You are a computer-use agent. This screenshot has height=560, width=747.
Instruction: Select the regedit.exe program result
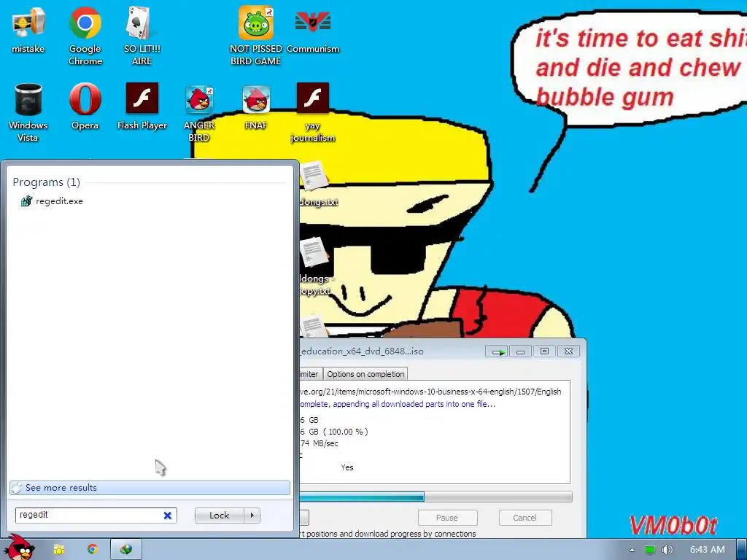tap(53, 201)
